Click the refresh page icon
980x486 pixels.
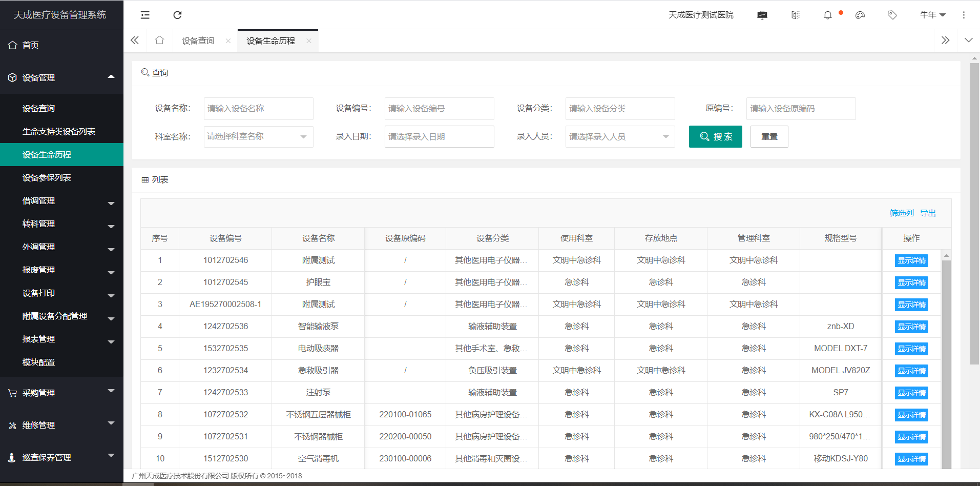pyautogui.click(x=177, y=15)
